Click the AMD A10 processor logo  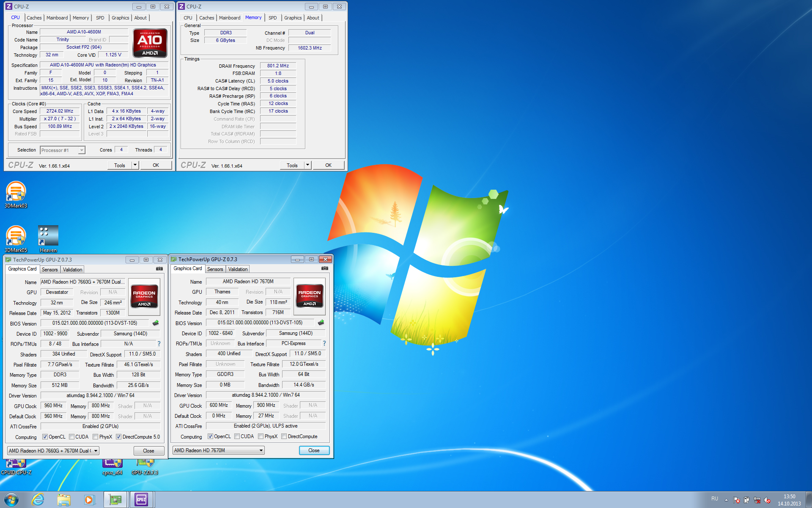[150, 43]
